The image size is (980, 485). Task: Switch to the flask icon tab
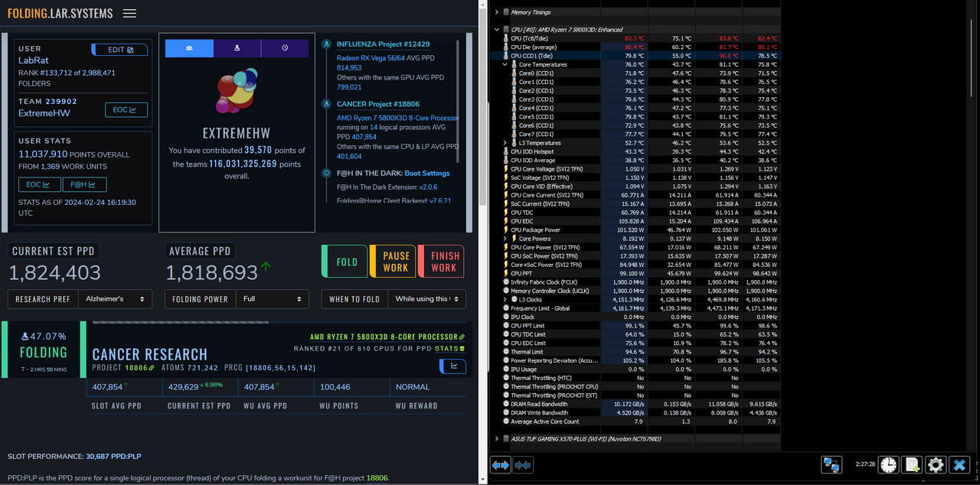[x=237, y=48]
